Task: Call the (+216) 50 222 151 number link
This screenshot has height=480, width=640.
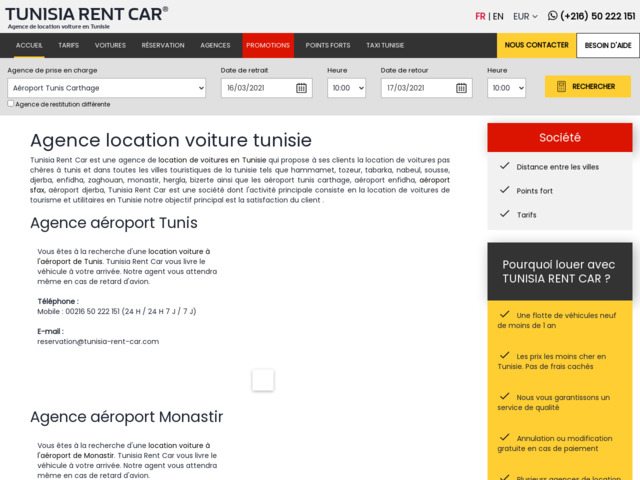Action: tap(598, 16)
